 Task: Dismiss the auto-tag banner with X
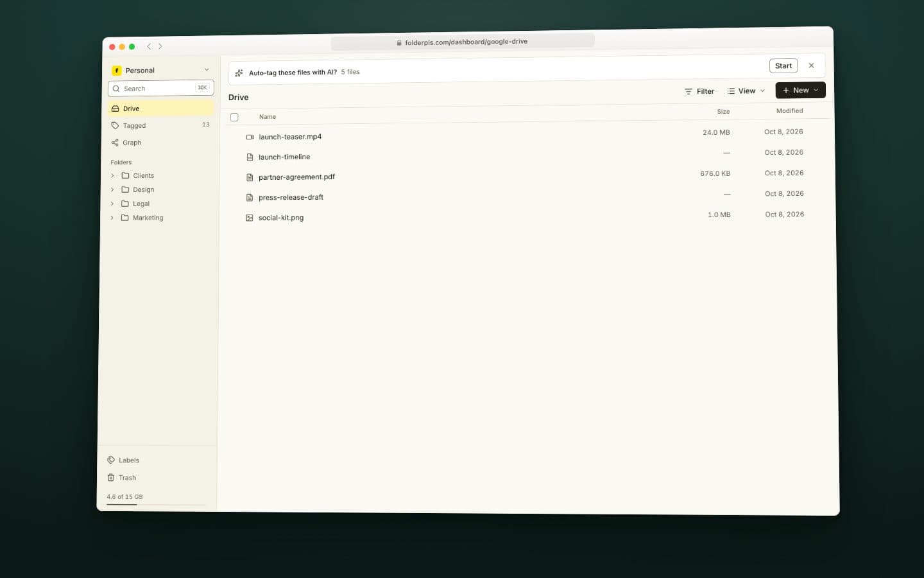[x=811, y=66]
